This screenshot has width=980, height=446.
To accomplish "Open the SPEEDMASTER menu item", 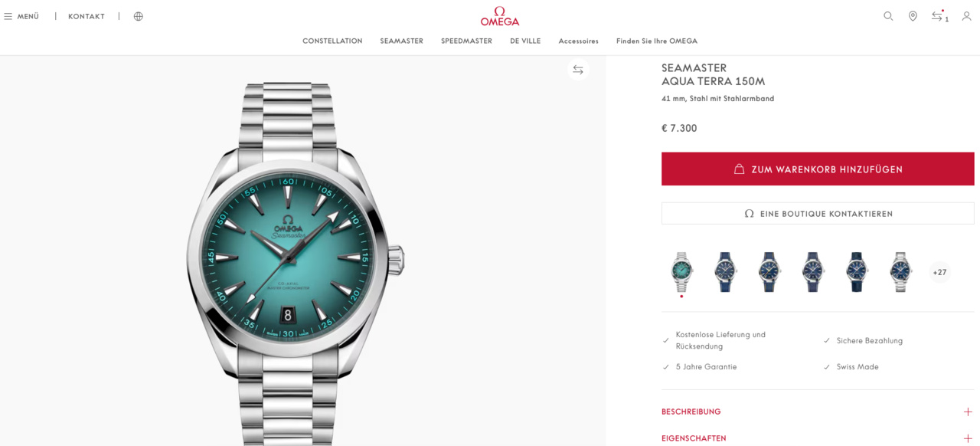I will pyautogui.click(x=466, y=41).
